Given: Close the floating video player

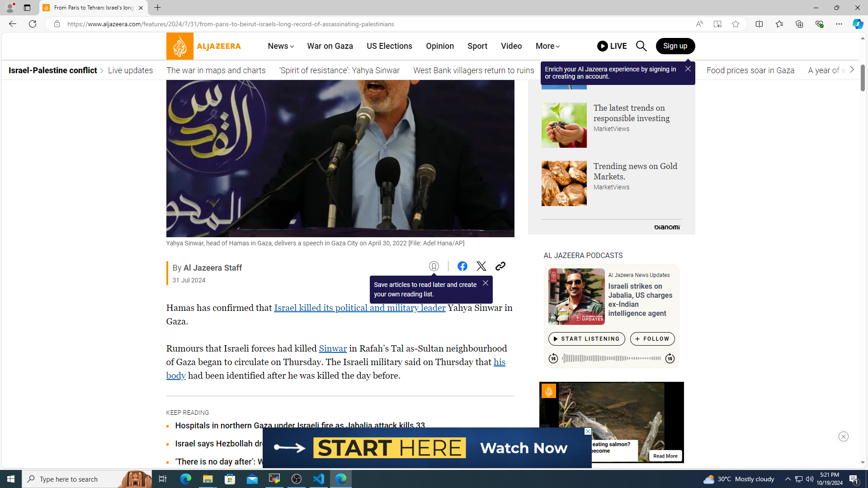Looking at the screenshot, I should click(843, 436).
